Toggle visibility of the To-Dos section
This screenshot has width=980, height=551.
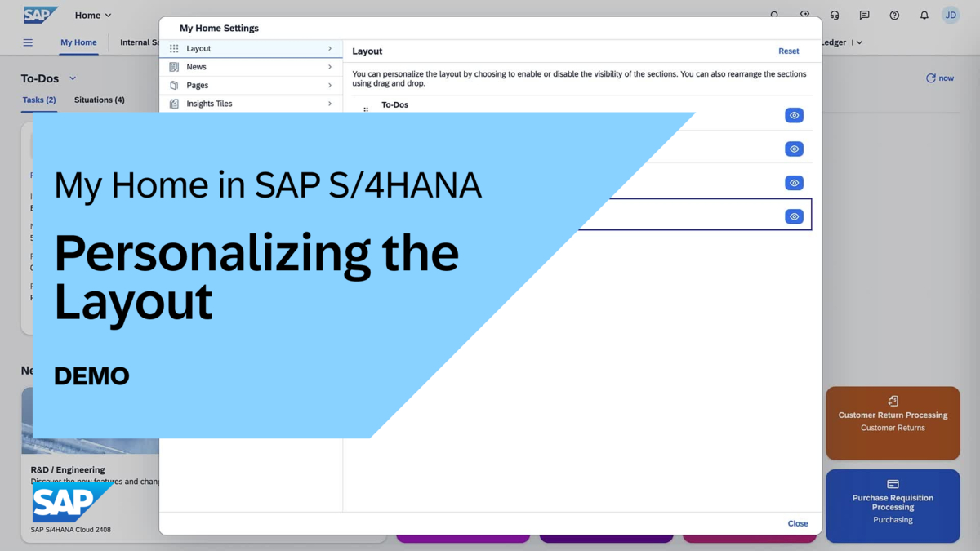[793, 115]
